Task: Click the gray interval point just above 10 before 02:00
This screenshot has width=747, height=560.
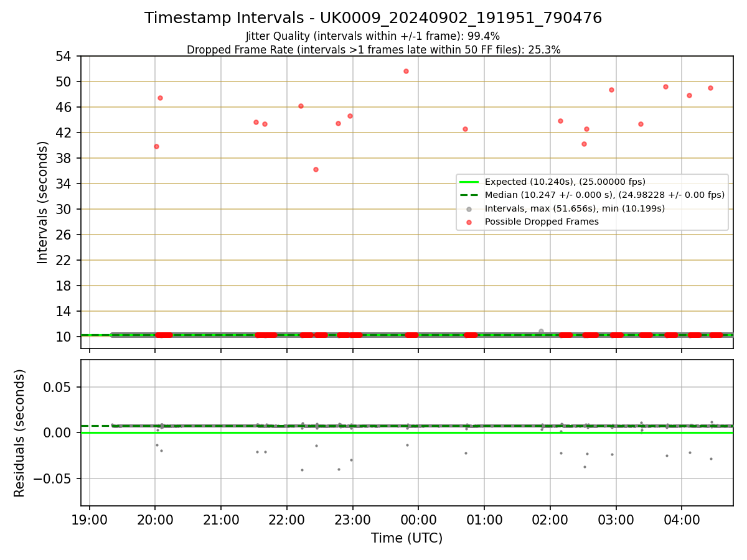Action: coord(541,331)
